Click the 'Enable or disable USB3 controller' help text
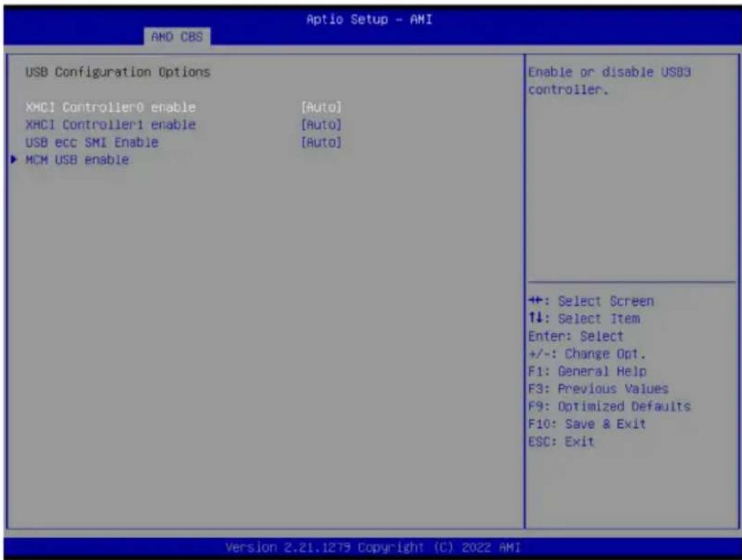The height and width of the screenshot is (560, 742). pyautogui.click(x=609, y=81)
